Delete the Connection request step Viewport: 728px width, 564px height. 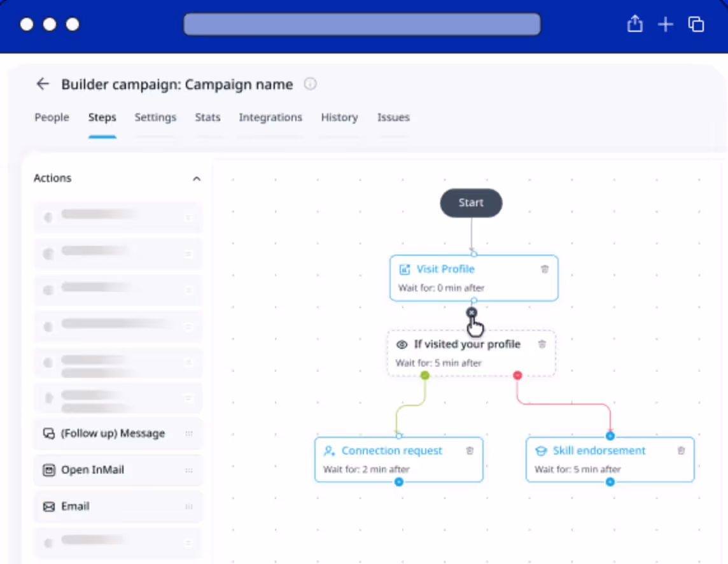470,450
